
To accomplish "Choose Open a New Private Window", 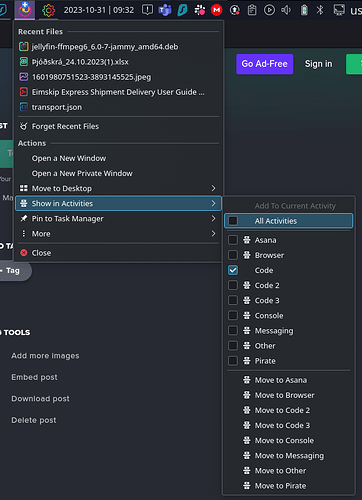I will click(x=118, y=173).
